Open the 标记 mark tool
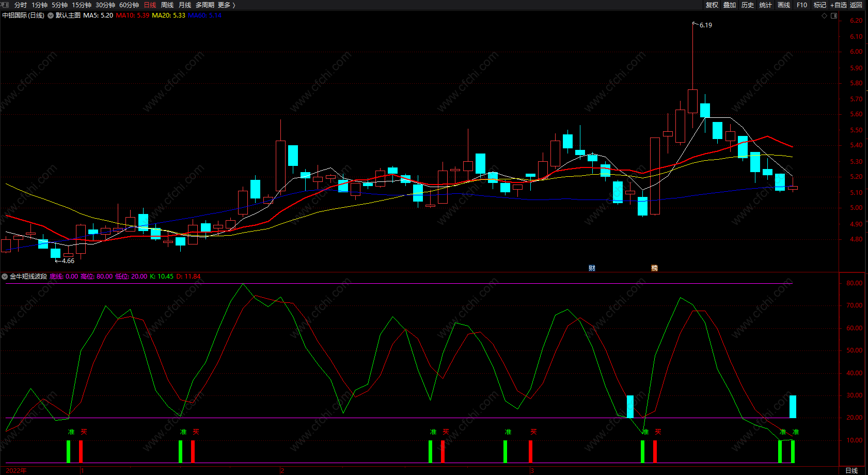The width and height of the screenshot is (868, 475). [x=819, y=5]
